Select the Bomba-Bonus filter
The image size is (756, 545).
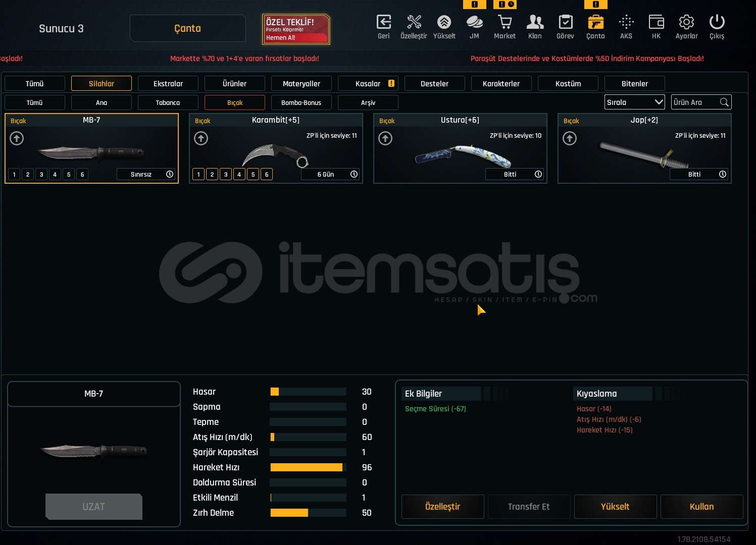pyautogui.click(x=301, y=102)
